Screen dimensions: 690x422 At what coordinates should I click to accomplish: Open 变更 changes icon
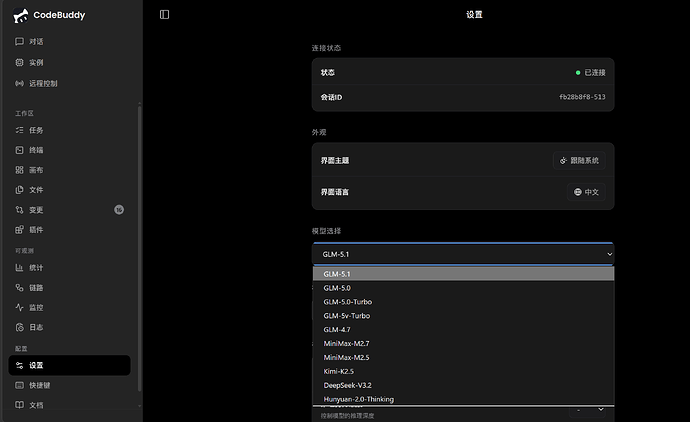click(x=19, y=210)
